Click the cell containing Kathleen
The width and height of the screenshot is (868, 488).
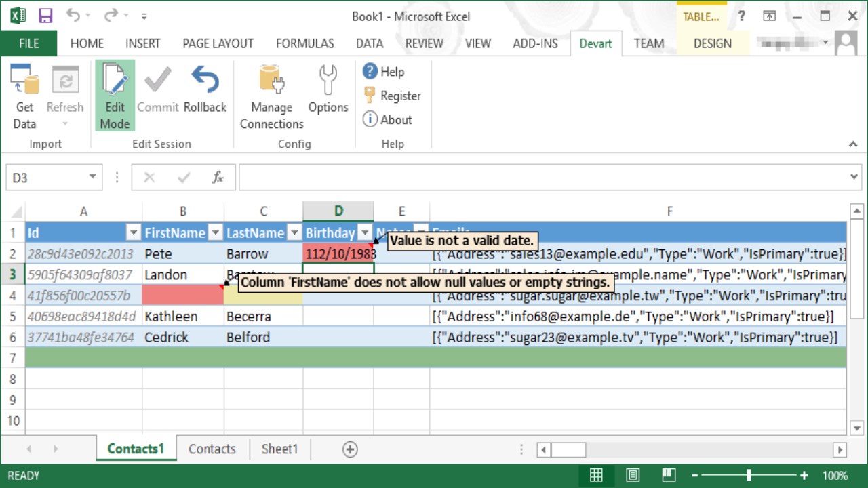[183, 317]
